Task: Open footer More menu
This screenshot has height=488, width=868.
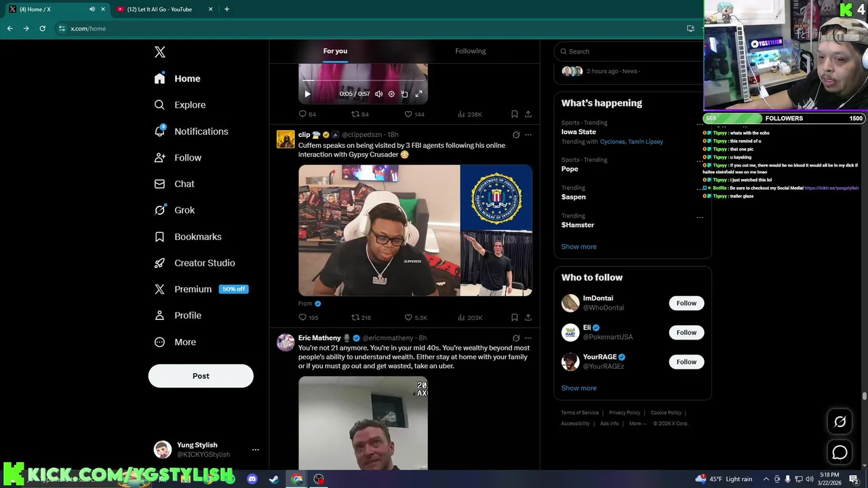Action: coord(637,424)
